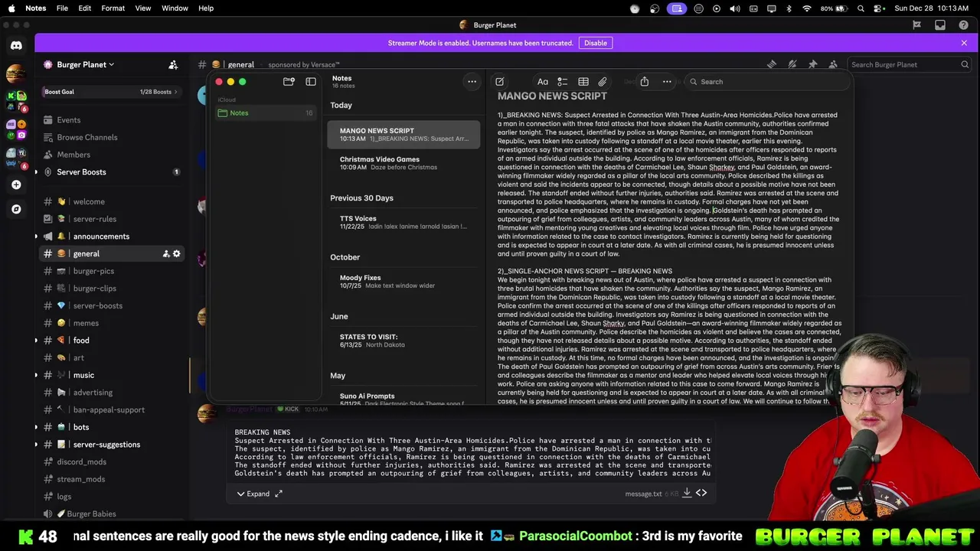Toggle notification mute icon in channel header
Viewport: 980px width, 551px height.
(792, 65)
